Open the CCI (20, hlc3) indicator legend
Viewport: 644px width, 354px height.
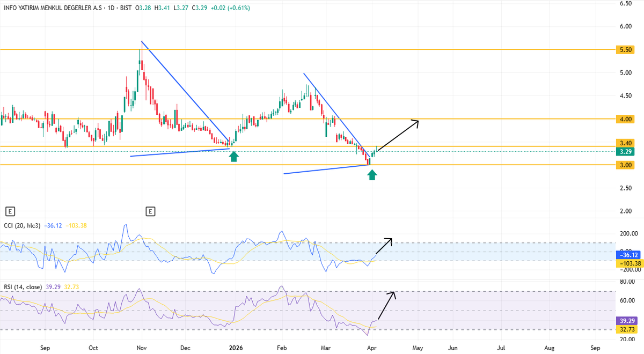22,226
